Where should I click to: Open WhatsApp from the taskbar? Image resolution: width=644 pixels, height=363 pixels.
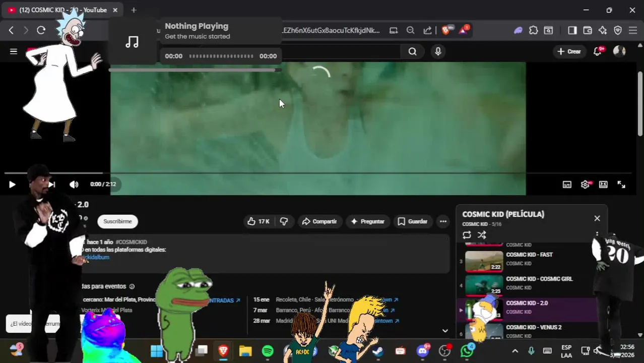coord(467,350)
